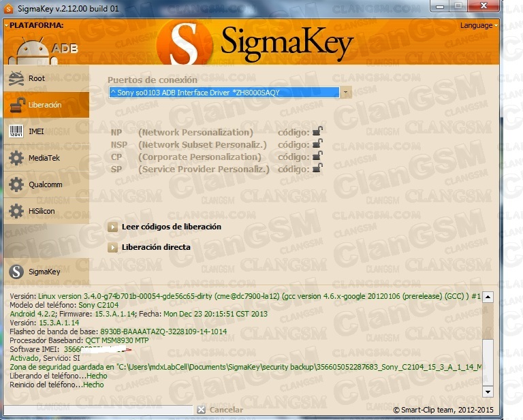Switch to the Liberación tab
The height and width of the screenshot is (420, 523).
point(46,105)
